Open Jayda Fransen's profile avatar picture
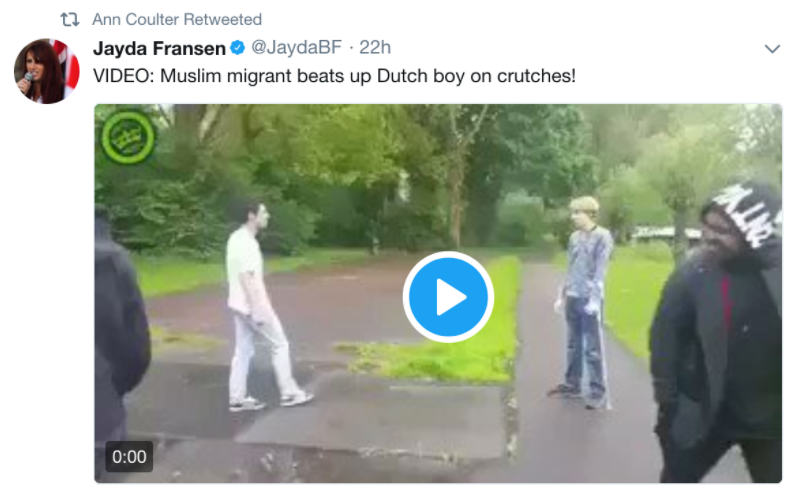This screenshot has width=795, height=495. [47, 71]
